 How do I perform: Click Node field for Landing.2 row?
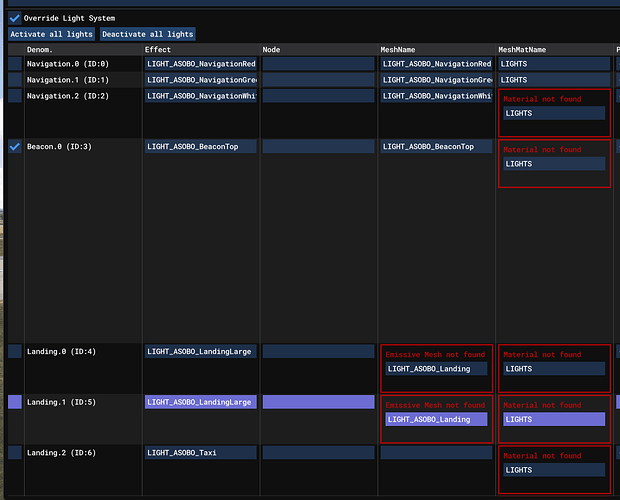[319, 453]
